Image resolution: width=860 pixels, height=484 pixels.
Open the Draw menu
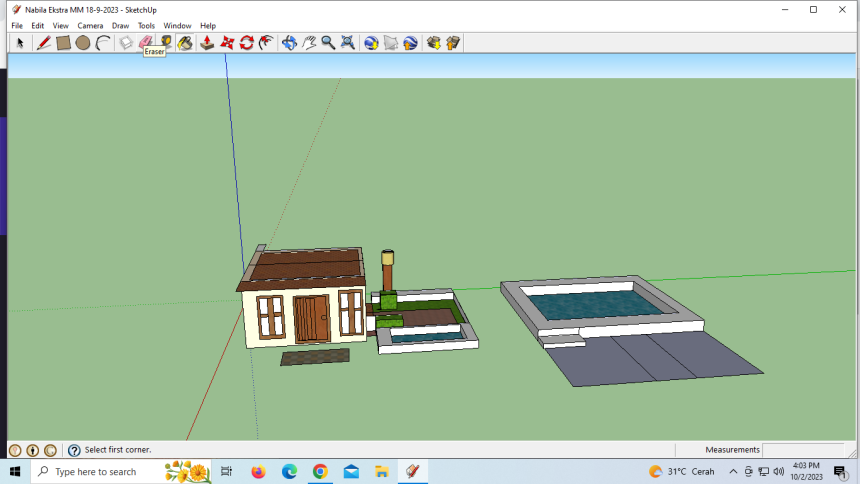tap(120, 26)
